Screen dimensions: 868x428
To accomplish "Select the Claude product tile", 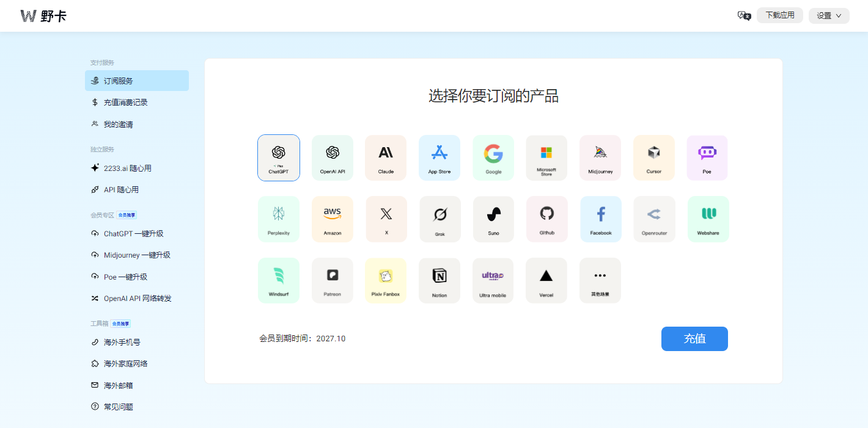I will pos(386,158).
